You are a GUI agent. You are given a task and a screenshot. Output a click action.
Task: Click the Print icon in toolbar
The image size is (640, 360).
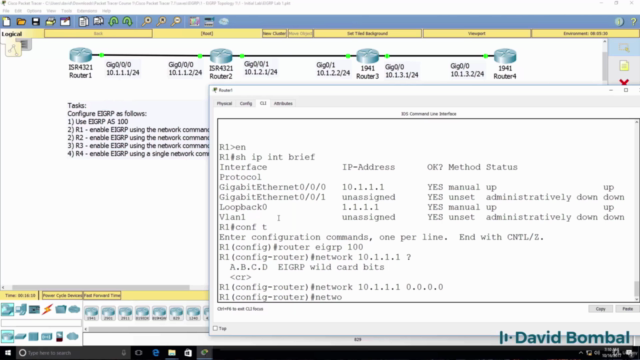(51, 22)
